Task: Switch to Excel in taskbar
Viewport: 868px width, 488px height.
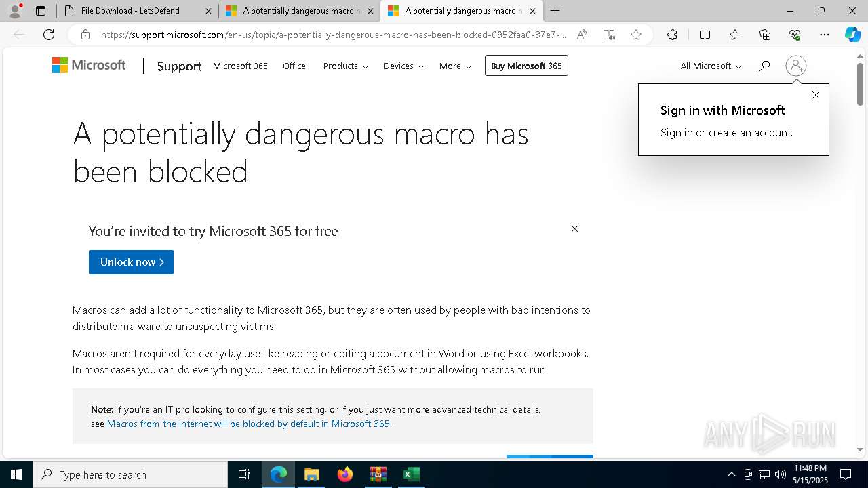Action: point(411,474)
